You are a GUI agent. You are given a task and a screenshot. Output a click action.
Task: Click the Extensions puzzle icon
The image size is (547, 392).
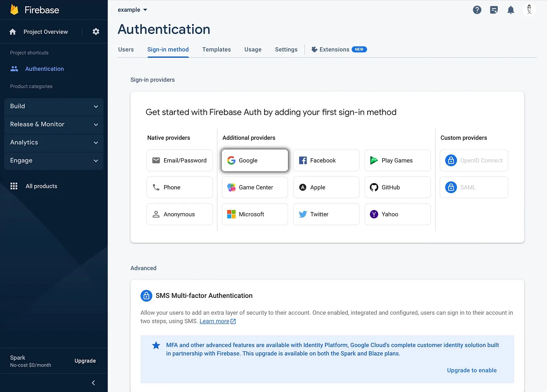point(314,50)
